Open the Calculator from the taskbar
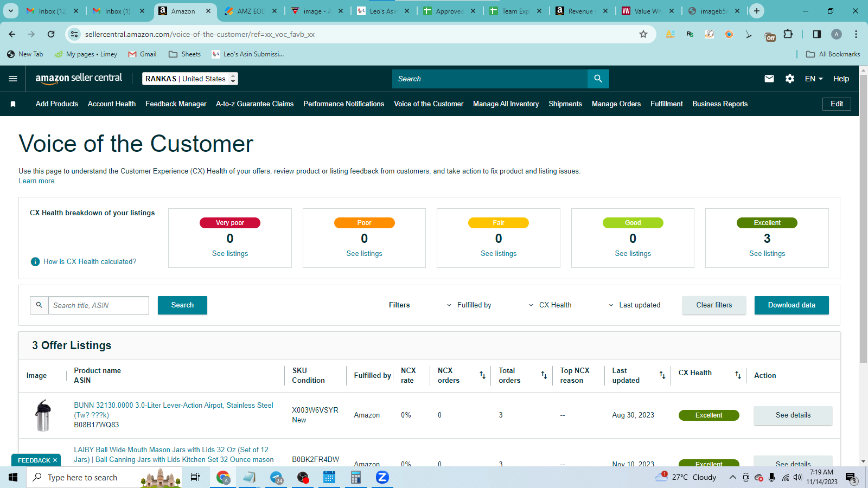 [x=356, y=477]
